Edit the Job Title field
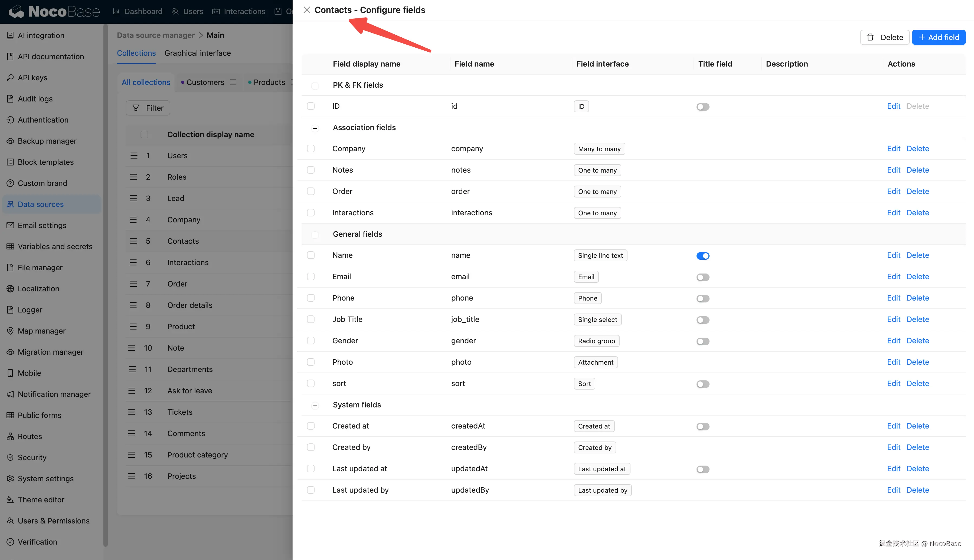This screenshot has height=560, width=974. 894,319
